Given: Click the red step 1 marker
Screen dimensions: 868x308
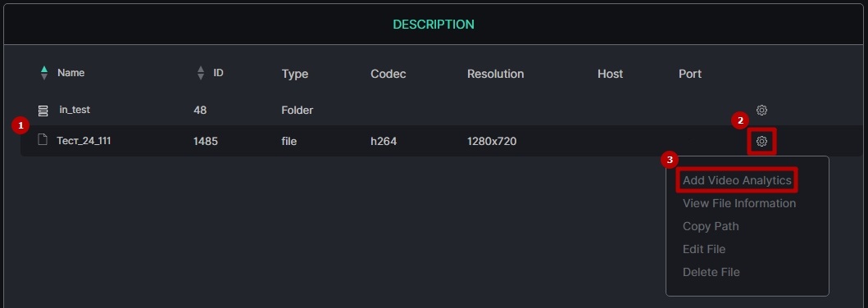Looking at the screenshot, I should (20, 125).
